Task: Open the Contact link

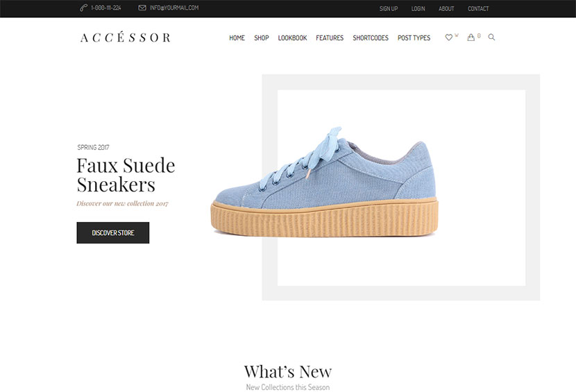Action: pyautogui.click(x=478, y=8)
